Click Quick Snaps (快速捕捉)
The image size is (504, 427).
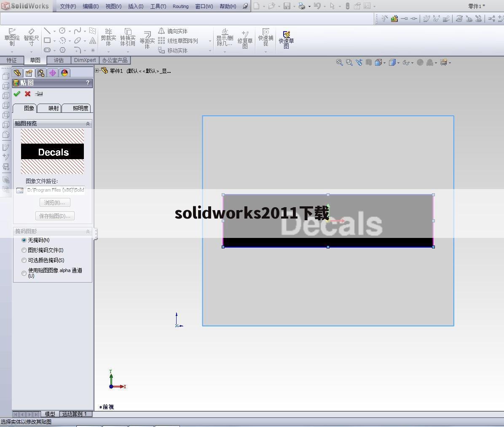(x=265, y=37)
